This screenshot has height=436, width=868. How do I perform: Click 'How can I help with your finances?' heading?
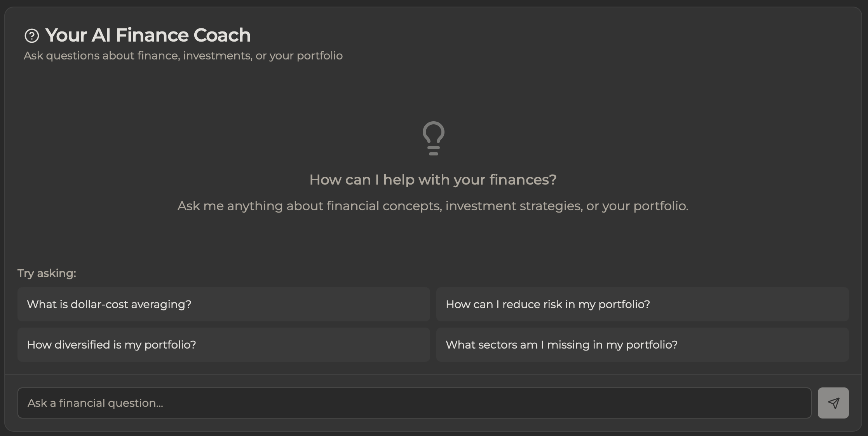(433, 180)
